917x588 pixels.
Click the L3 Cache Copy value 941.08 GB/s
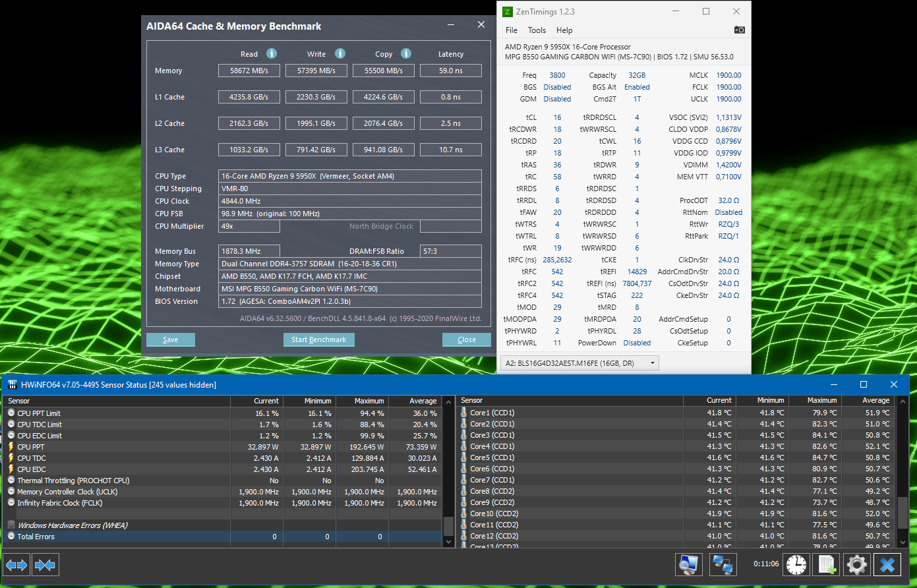(x=384, y=150)
